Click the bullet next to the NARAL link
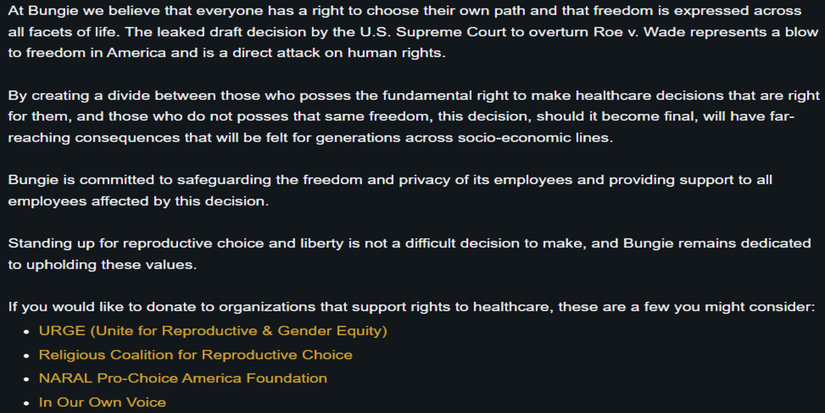Viewport: 825px width, 413px height. [27, 379]
